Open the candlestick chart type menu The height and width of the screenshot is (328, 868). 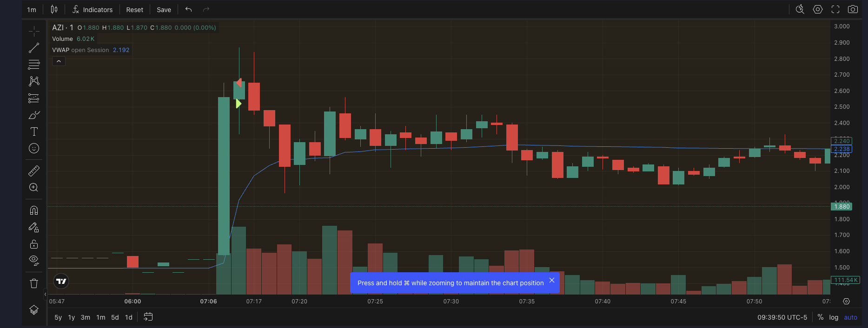(54, 10)
